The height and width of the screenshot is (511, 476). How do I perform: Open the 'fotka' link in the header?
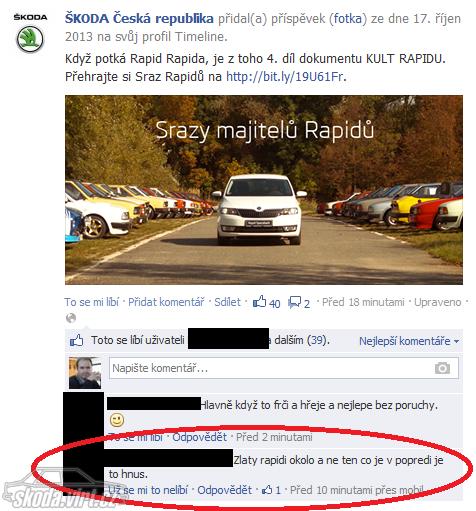point(348,19)
